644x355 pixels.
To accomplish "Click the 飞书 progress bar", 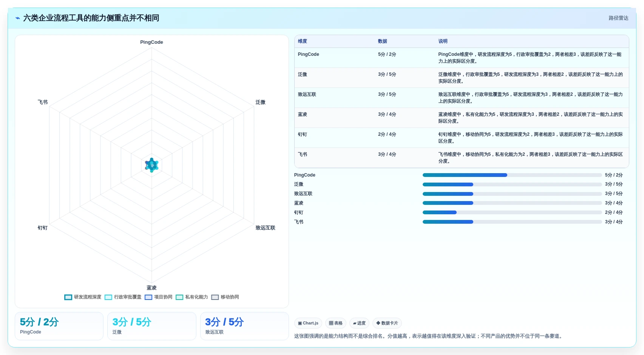I will point(512,222).
